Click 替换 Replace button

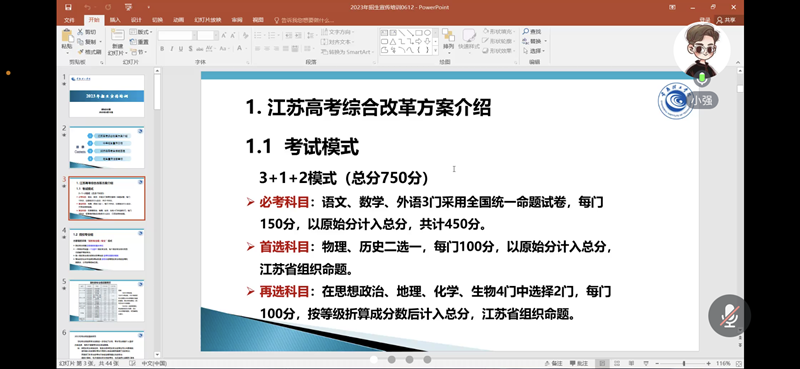534,41
